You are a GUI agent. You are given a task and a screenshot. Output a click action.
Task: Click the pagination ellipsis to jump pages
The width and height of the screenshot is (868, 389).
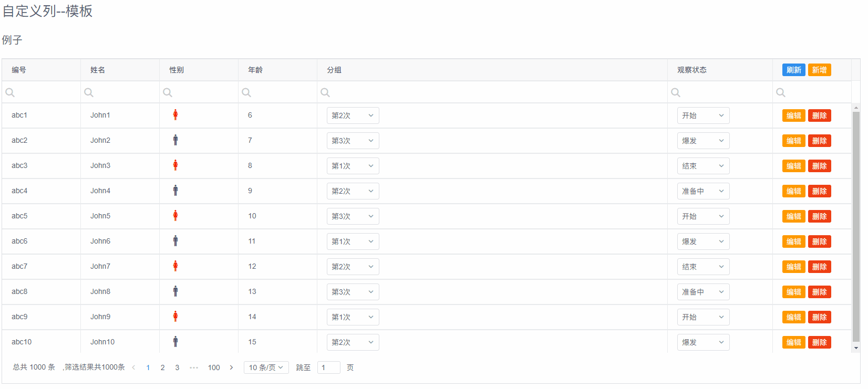click(x=194, y=367)
